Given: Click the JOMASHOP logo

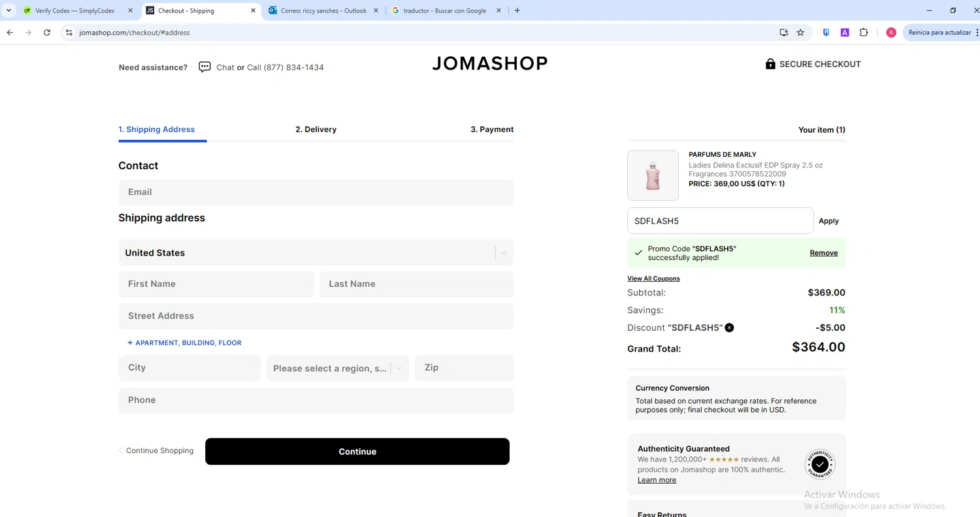Looking at the screenshot, I should pyautogui.click(x=490, y=63).
